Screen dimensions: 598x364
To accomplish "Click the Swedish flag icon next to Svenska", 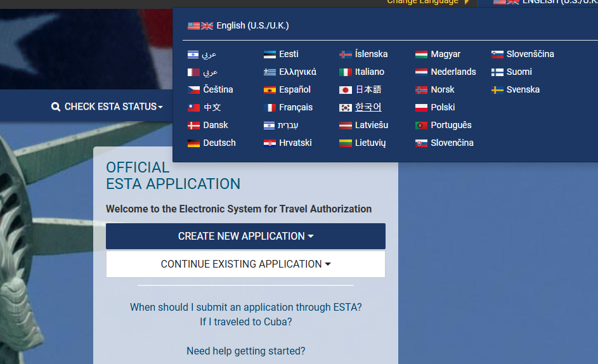I will point(497,90).
